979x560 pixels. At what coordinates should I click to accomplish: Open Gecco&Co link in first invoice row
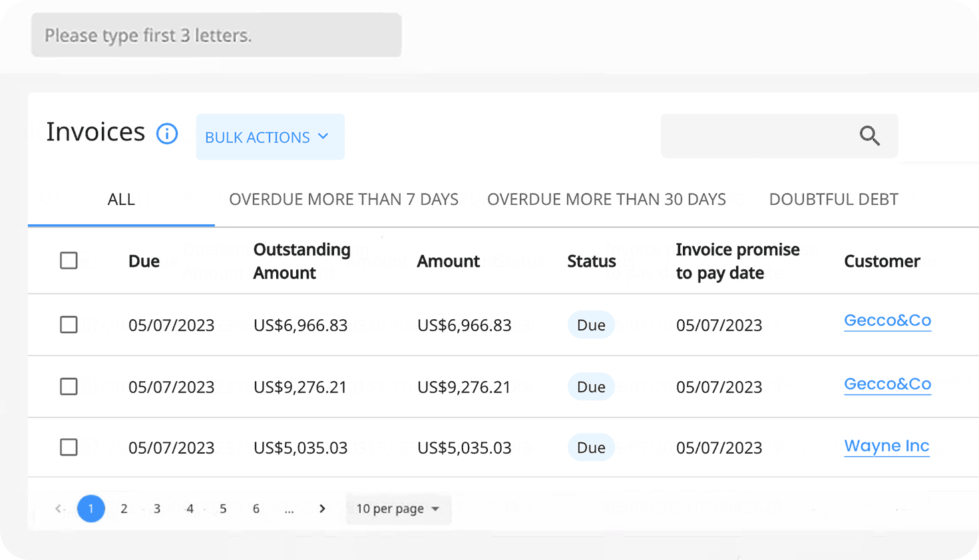click(887, 321)
